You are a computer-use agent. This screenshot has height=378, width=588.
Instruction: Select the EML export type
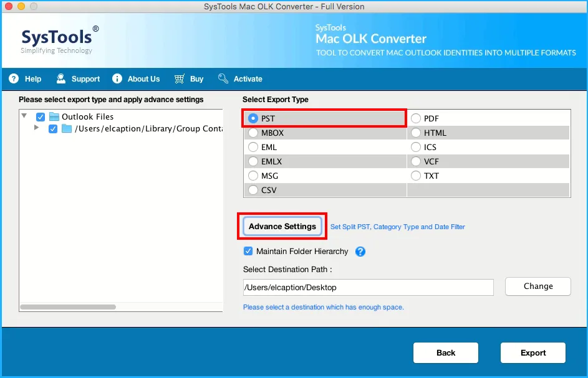tap(253, 147)
